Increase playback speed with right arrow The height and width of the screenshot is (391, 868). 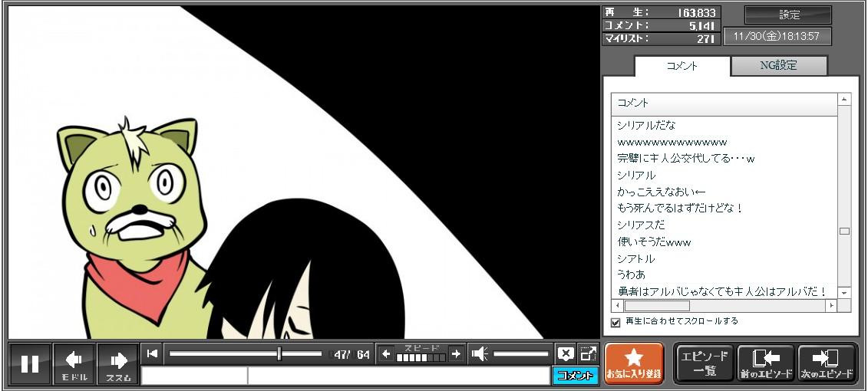456,353
